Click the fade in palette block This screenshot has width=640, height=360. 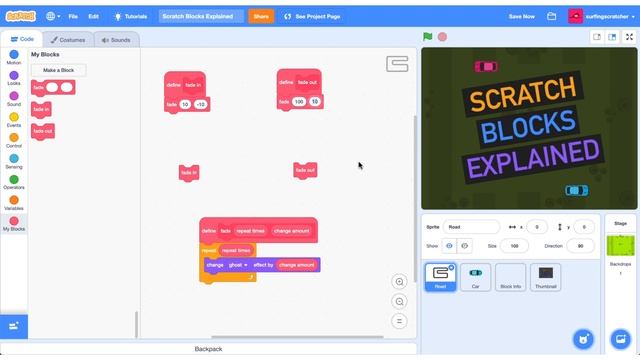tap(41, 109)
